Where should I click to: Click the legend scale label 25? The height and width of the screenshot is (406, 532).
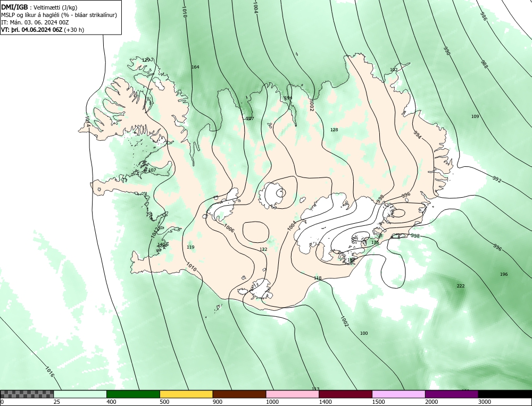click(x=56, y=402)
